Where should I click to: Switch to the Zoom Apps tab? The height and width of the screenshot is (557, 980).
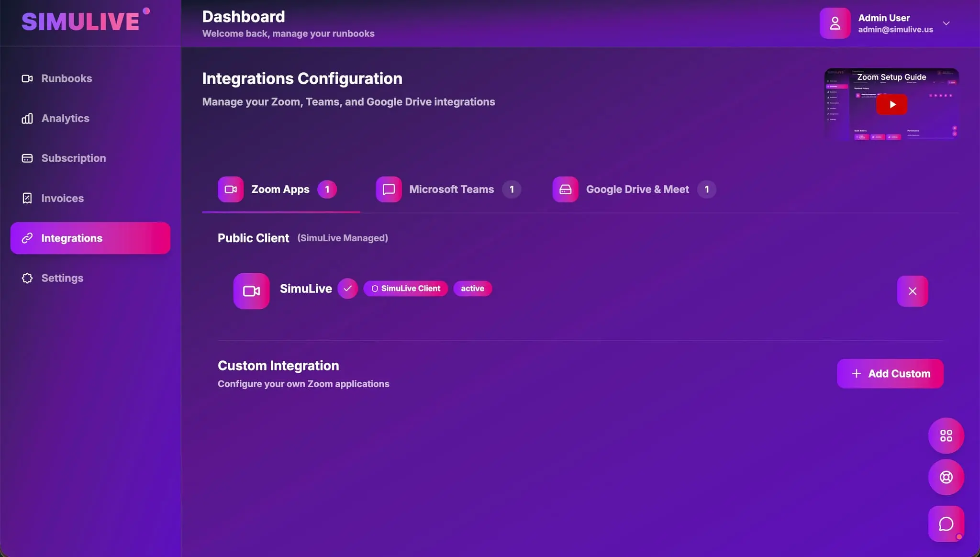point(281,189)
